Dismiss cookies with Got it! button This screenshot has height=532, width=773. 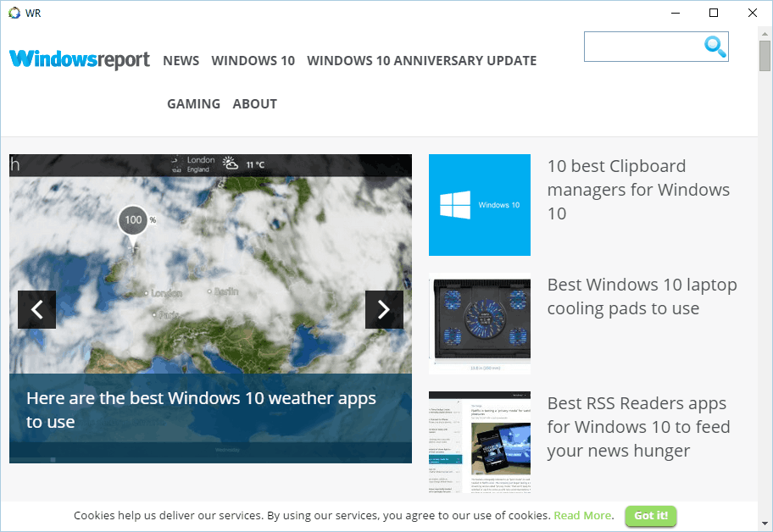pyautogui.click(x=651, y=516)
